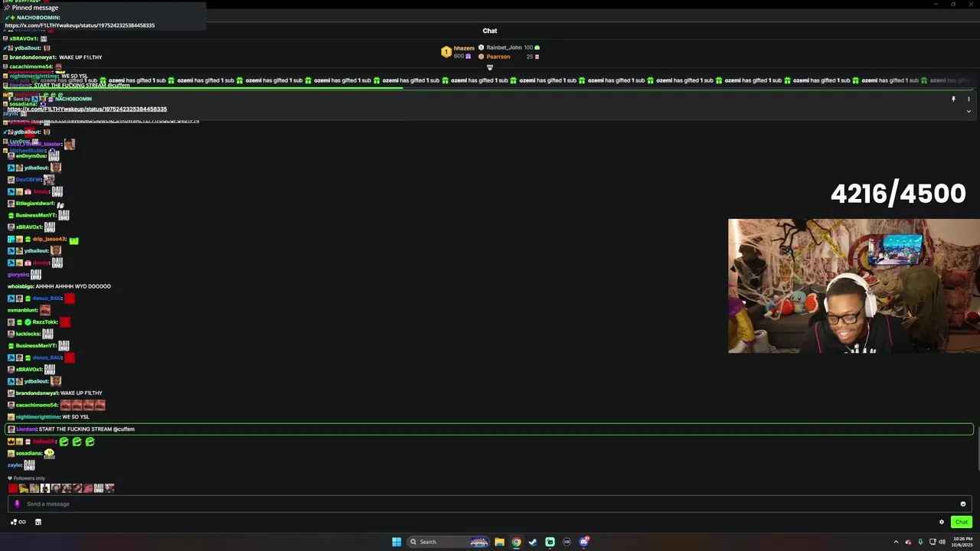Open pinned message three-dot options
Image resolution: width=980 pixels, height=551 pixels.
tap(969, 99)
